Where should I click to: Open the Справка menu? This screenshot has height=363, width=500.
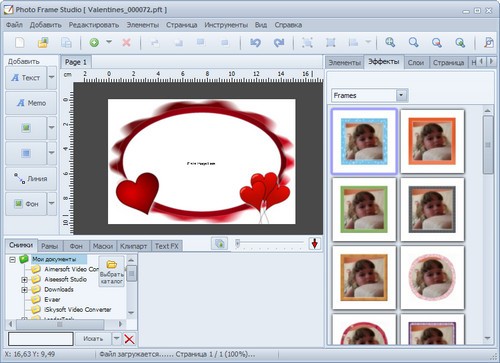click(288, 25)
